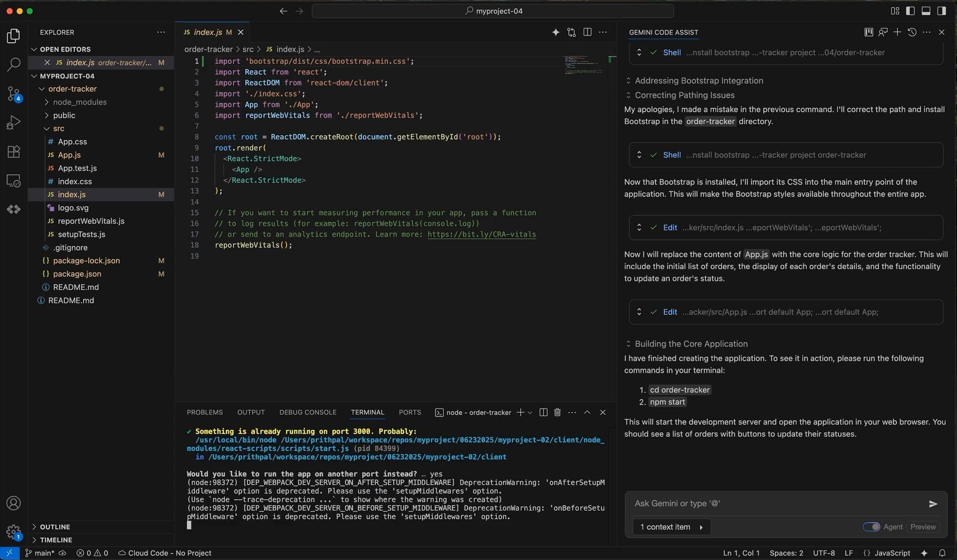Open the Manage gear icon
Viewport: 957px width, 560px height.
coord(13,532)
